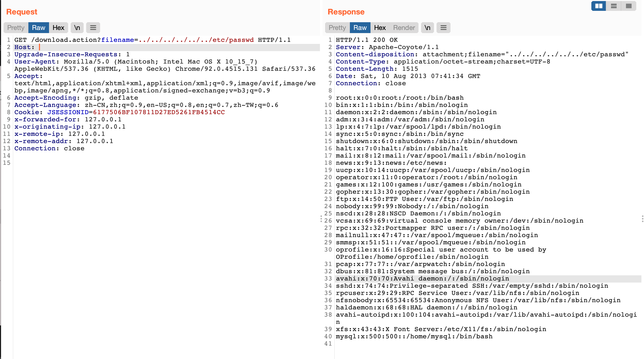The height and width of the screenshot is (359, 644).
Task: Toggle newline display in Response panel
Action: coord(427,28)
